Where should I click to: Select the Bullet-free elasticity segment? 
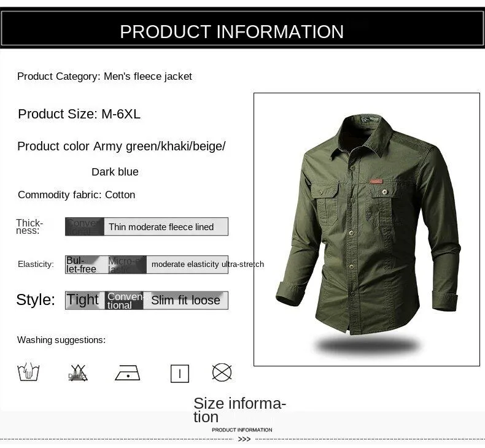[87, 265]
